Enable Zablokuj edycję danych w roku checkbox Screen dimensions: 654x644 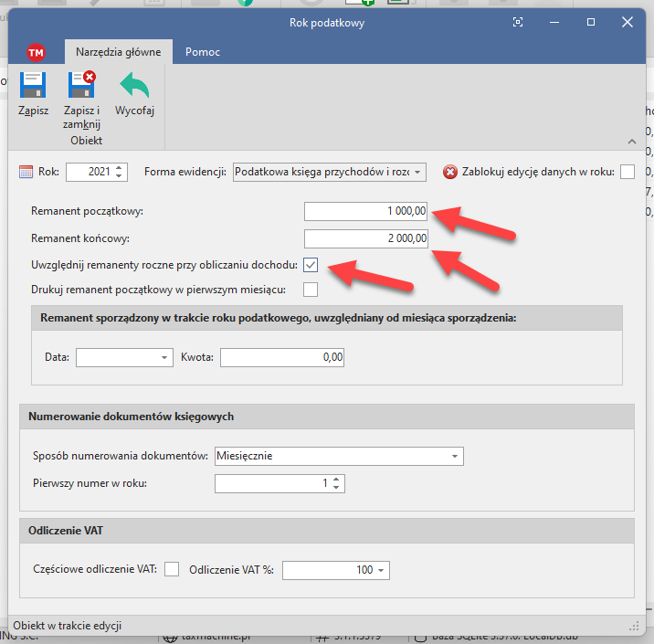[627, 172]
